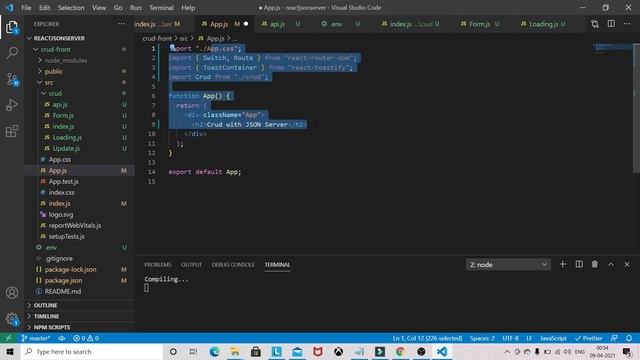Open the Terminal menu
This screenshot has height=360, width=640.
click(161, 8)
